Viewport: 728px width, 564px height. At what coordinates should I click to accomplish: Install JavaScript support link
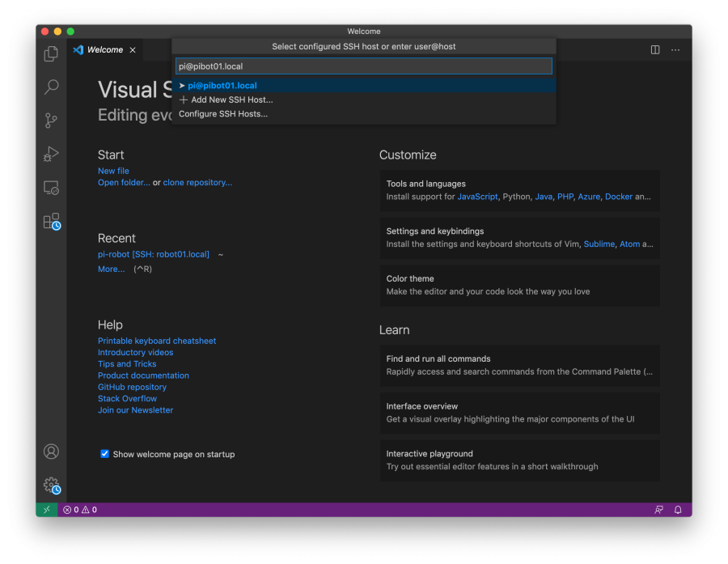pos(477,197)
